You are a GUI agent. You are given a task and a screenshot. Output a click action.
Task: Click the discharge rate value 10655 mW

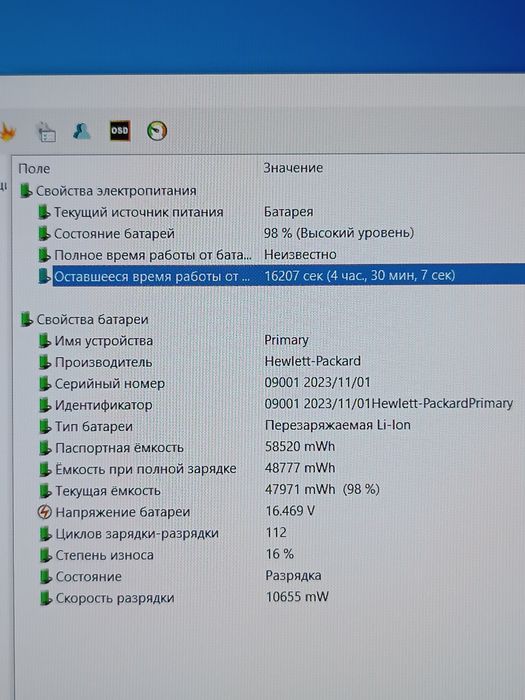tap(297, 597)
